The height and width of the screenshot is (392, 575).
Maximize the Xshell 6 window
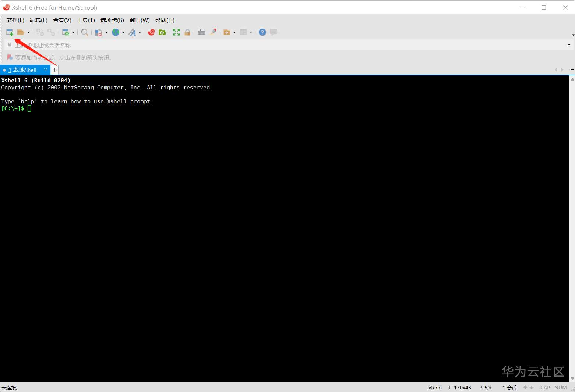pyautogui.click(x=544, y=7)
